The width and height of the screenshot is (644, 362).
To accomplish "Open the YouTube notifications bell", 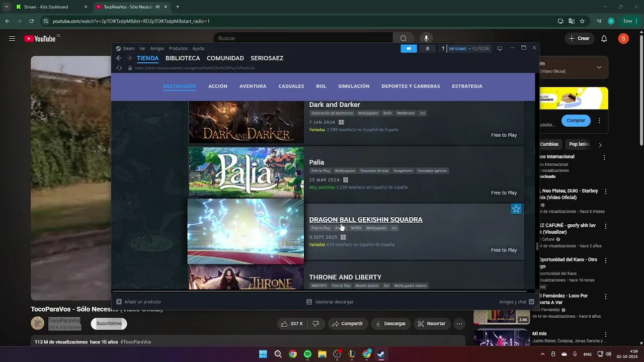I will pyautogui.click(x=604, y=39).
